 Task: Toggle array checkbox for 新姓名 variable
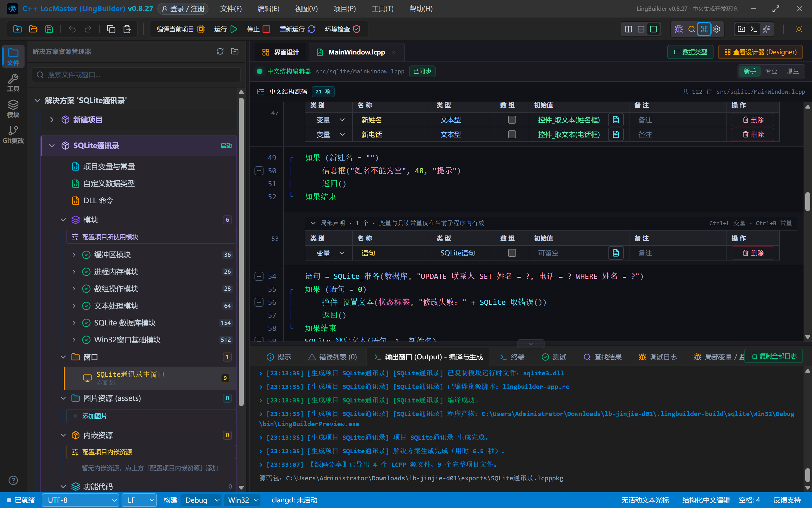coord(512,120)
